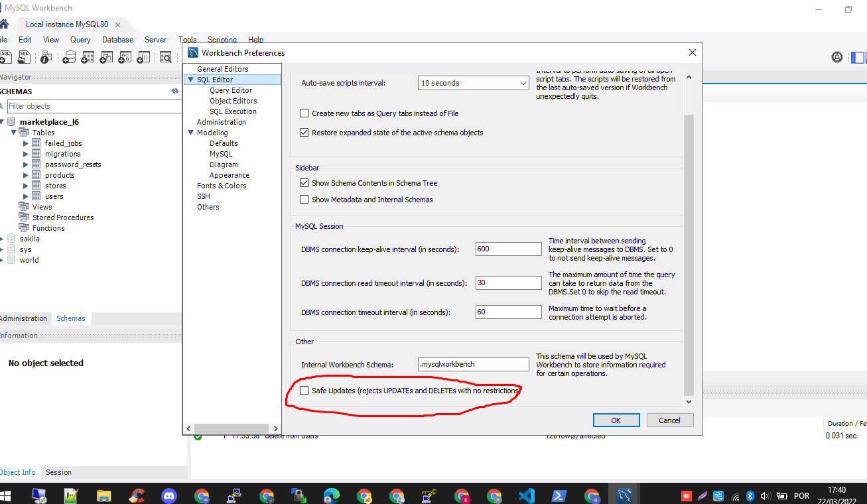Open the schema inspector toolbar icon
Image resolution: width=867 pixels, height=504 pixels.
[46, 58]
